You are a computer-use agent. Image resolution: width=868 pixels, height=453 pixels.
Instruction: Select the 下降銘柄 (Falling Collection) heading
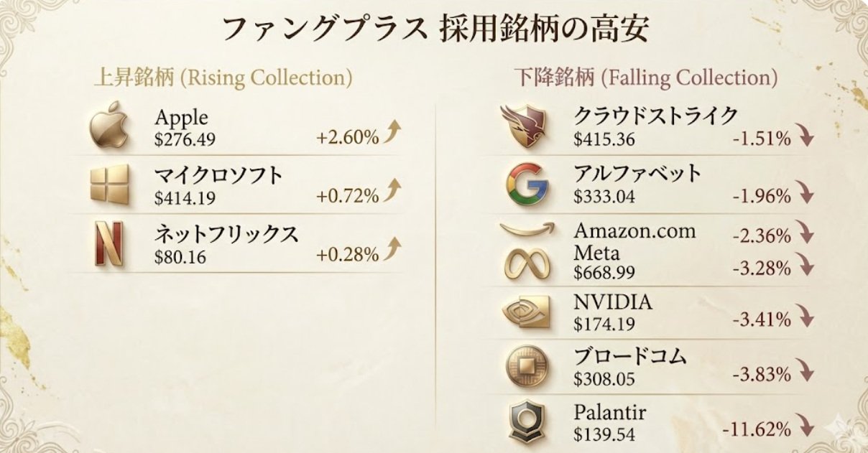(645, 78)
